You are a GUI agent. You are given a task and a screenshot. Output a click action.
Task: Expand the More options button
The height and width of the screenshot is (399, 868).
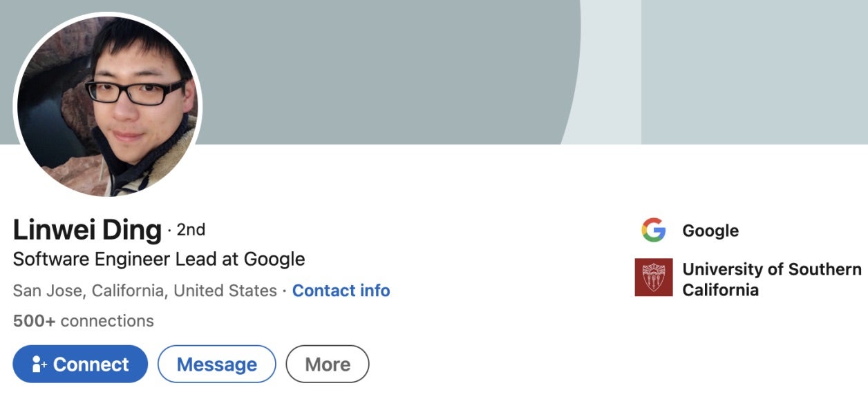328,364
